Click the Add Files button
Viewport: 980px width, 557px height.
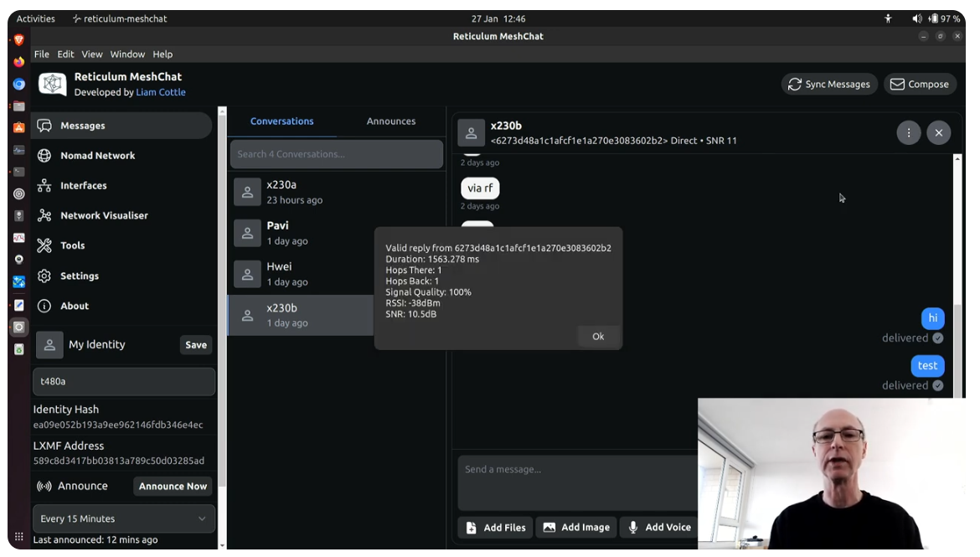(496, 528)
